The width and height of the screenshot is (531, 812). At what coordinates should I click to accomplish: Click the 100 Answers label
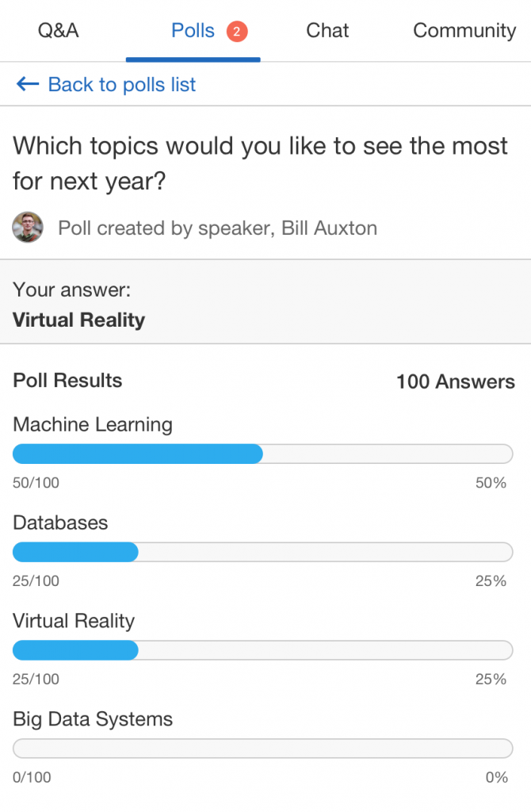click(455, 381)
